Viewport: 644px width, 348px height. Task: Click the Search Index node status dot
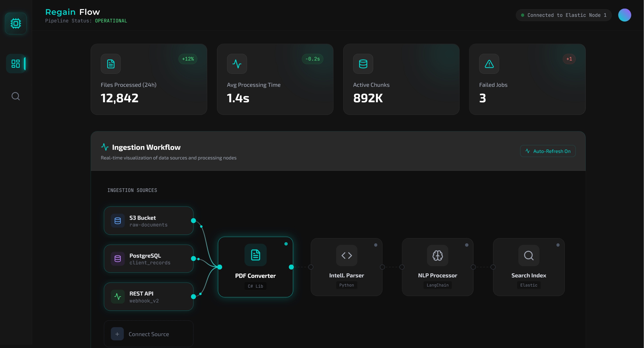click(558, 245)
